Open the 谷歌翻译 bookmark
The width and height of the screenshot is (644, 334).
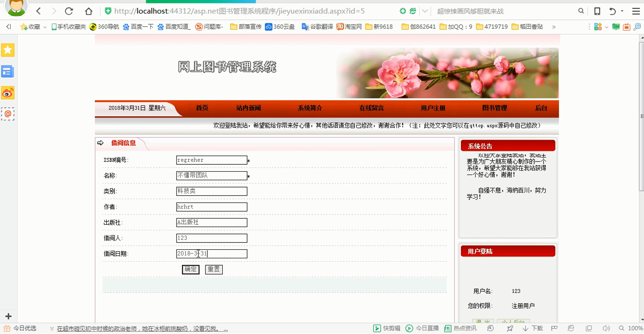pyautogui.click(x=317, y=27)
